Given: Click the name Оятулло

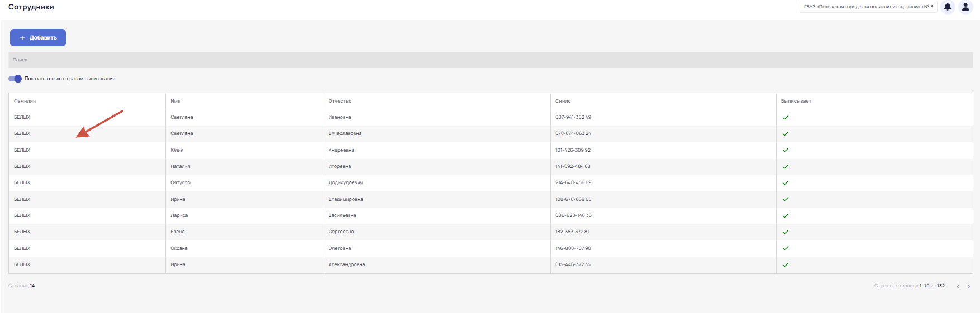Looking at the screenshot, I should [x=180, y=182].
